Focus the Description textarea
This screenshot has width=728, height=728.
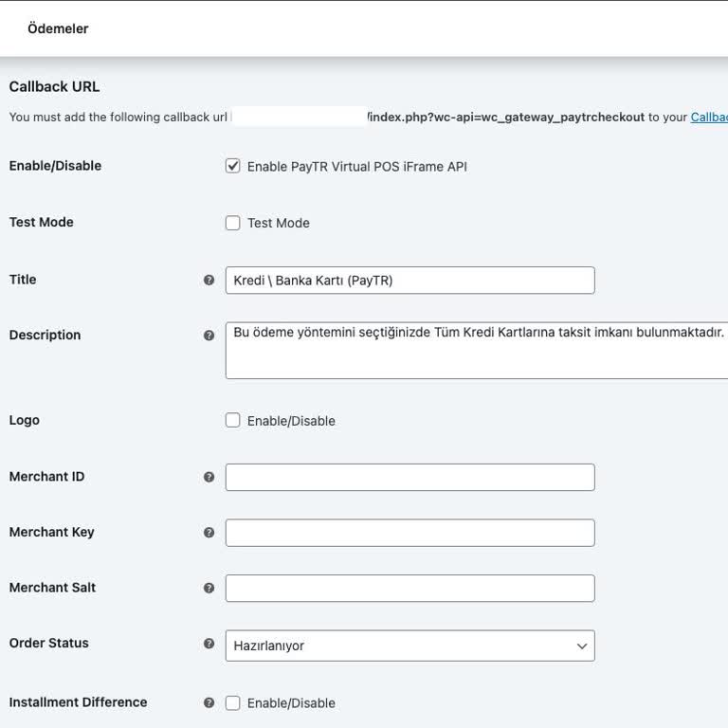(474, 351)
